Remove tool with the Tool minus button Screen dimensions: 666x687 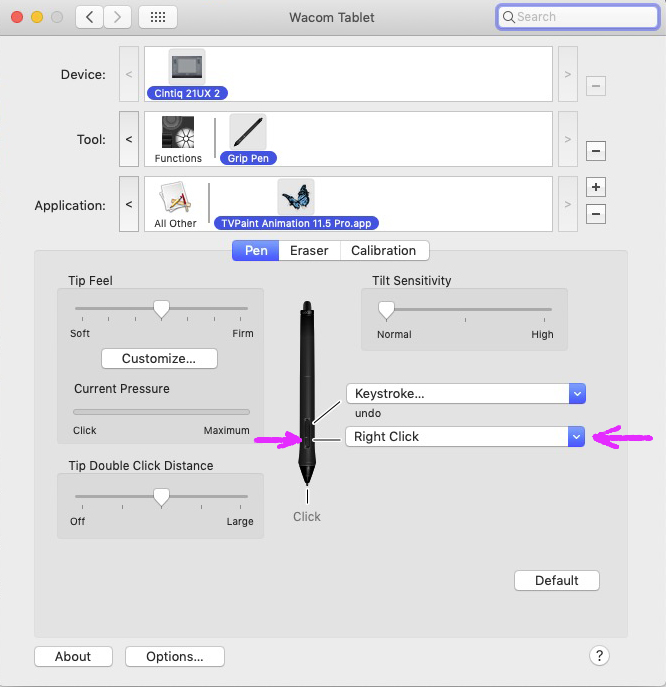[596, 151]
